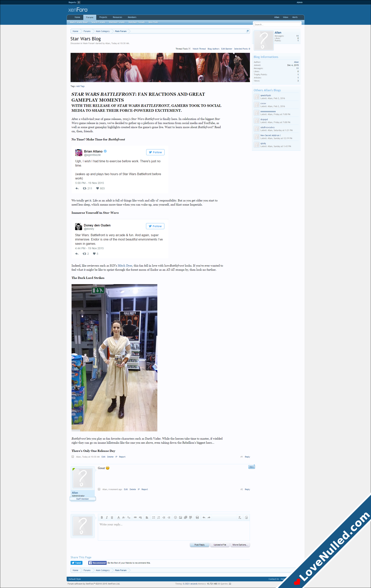
Task: Toggle underline formatting in reply editor
Action: [112, 517]
